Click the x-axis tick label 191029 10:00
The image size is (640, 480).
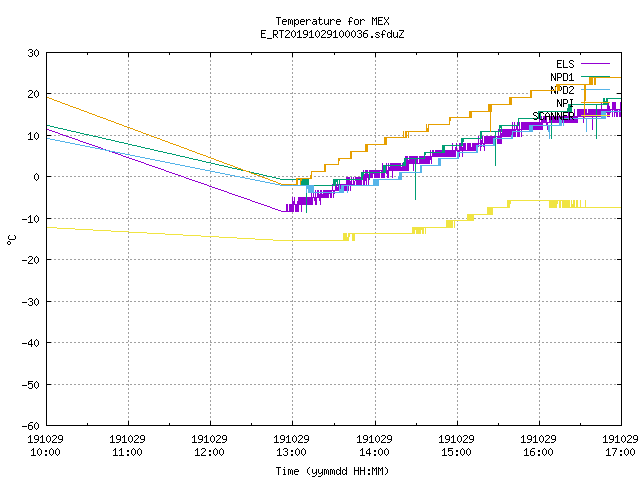(x=45, y=446)
